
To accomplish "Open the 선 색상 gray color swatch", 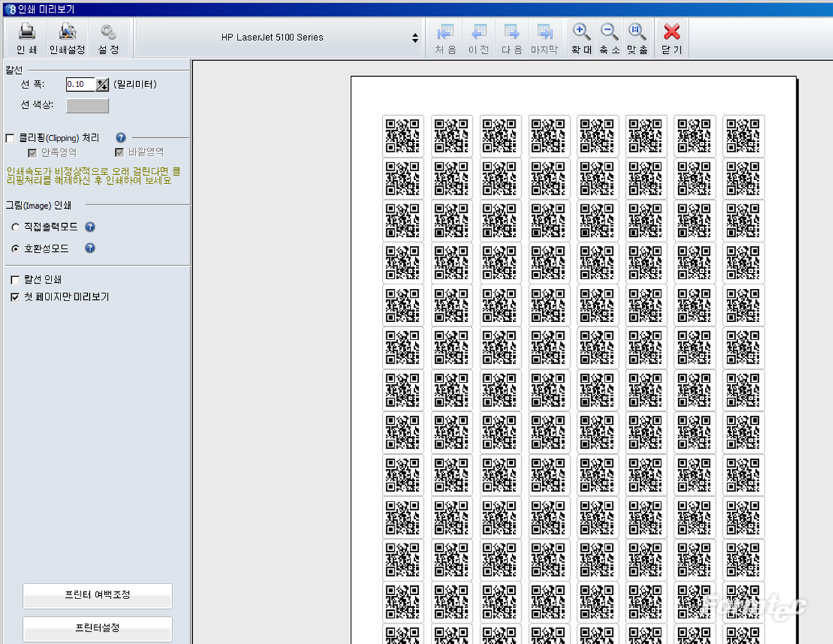I will tap(87, 105).
